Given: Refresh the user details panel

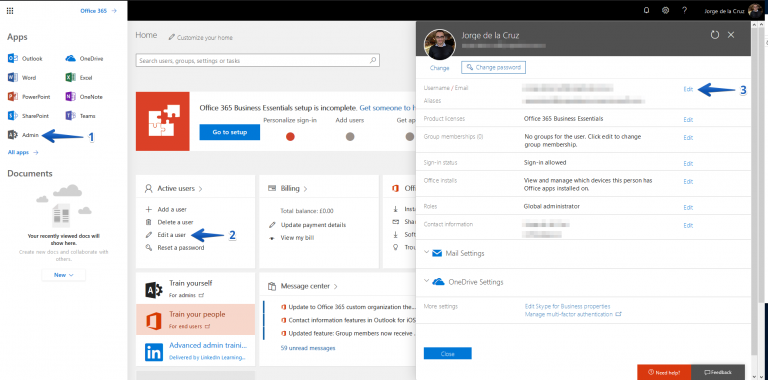Looking at the screenshot, I should (x=715, y=35).
